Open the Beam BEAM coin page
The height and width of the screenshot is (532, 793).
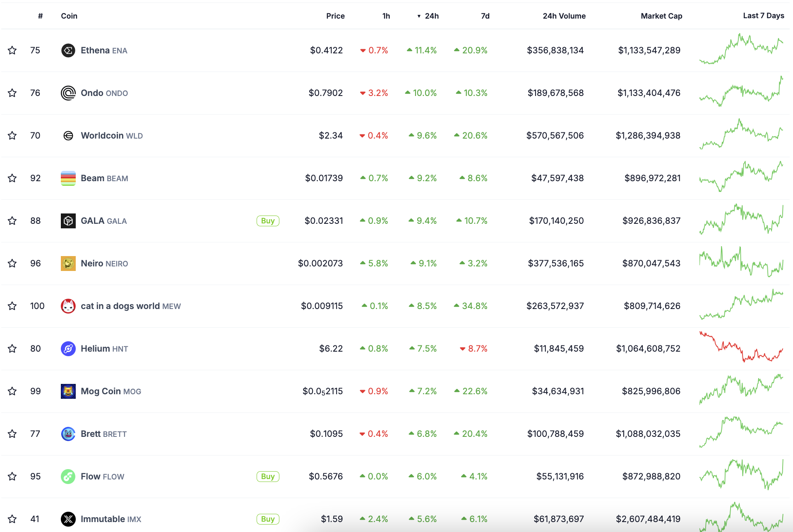[x=104, y=178]
